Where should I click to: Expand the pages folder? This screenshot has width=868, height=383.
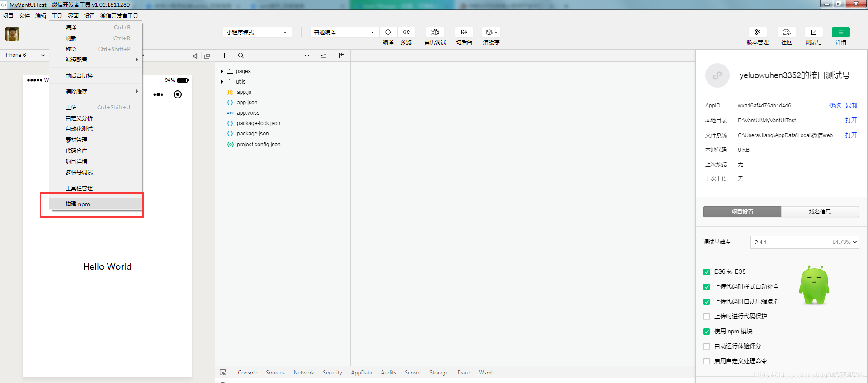(x=222, y=71)
